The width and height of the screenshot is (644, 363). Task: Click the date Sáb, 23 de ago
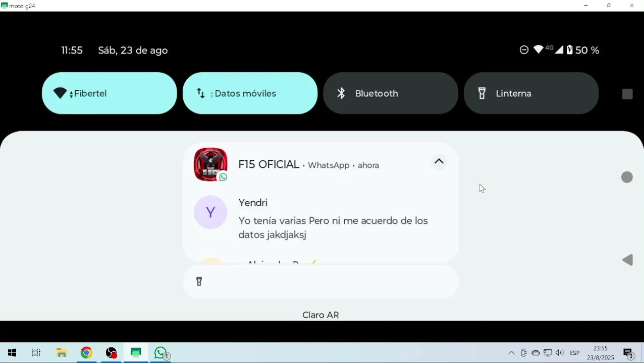click(x=133, y=50)
